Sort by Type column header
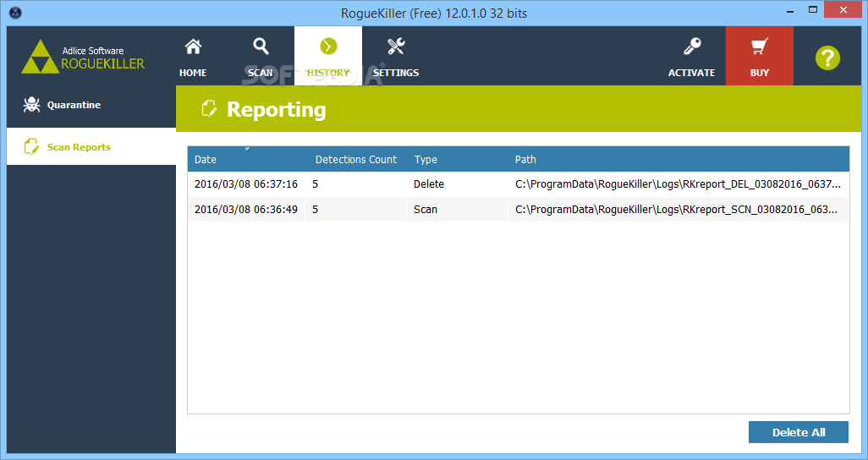Screen dimensions: 868x460 click(x=457, y=160)
